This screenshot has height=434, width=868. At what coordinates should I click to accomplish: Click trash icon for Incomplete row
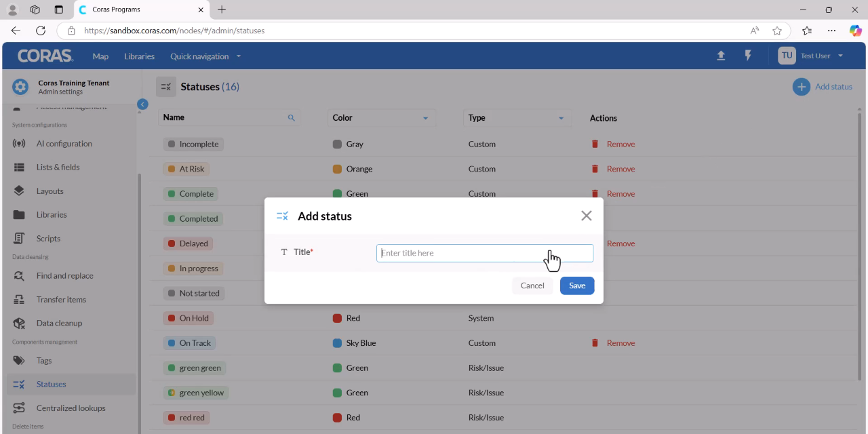pos(595,144)
